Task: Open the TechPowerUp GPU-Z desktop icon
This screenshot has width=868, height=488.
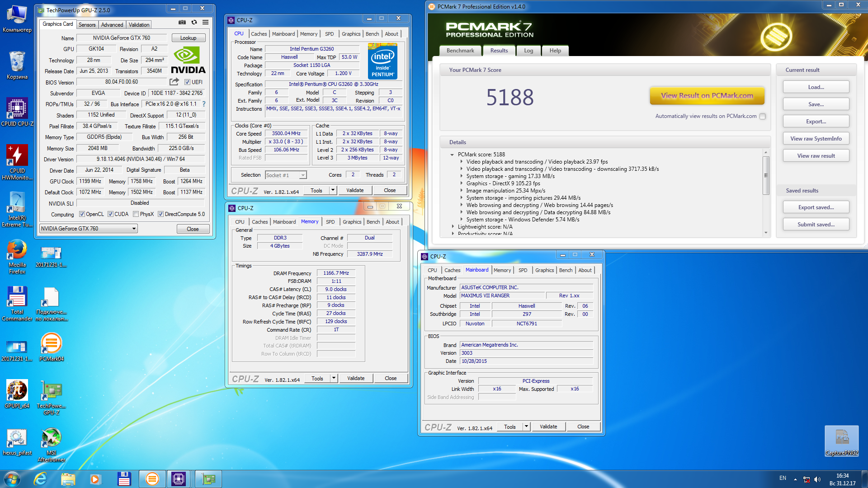Action: (51, 397)
